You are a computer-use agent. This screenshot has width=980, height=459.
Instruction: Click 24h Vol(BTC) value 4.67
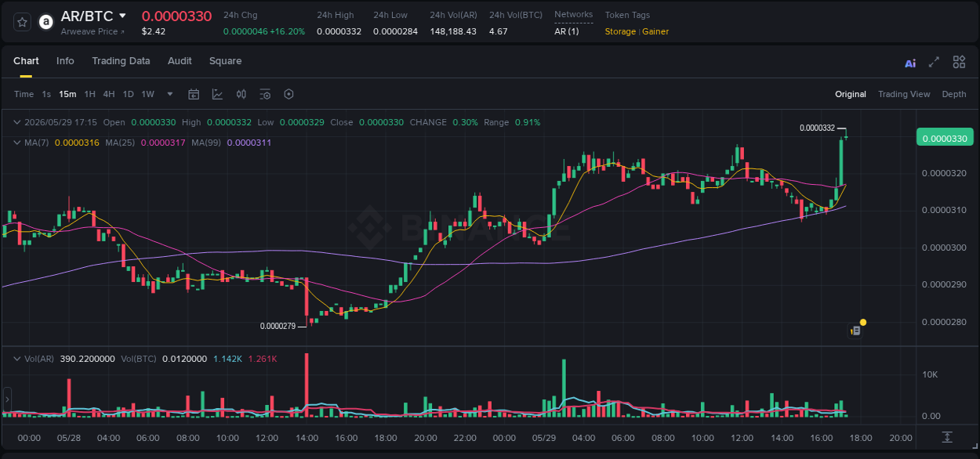coord(498,31)
